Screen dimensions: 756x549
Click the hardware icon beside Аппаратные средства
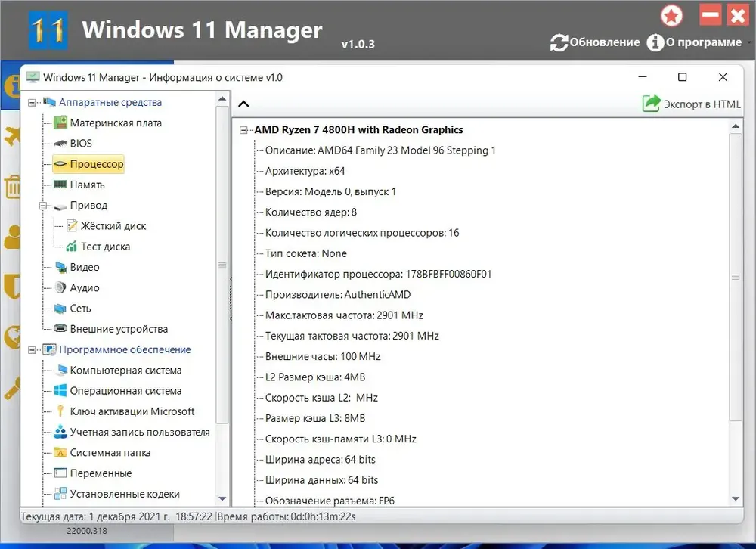click(49, 102)
